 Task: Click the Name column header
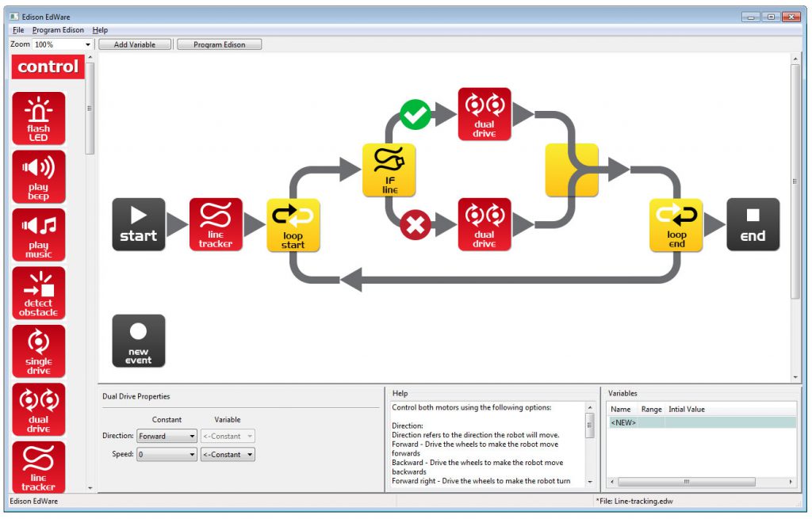pyautogui.click(x=621, y=410)
